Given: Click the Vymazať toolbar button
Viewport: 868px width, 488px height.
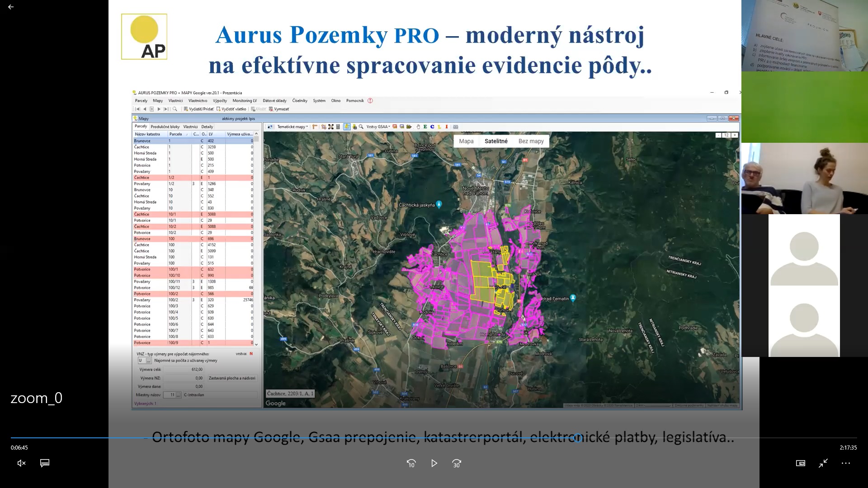Looking at the screenshot, I should coord(279,109).
